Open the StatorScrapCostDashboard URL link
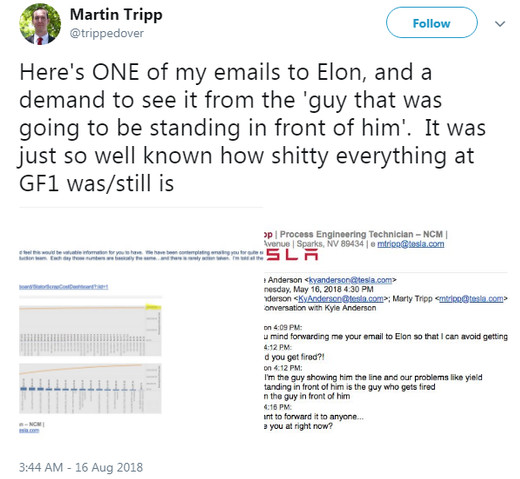 (63, 287)
